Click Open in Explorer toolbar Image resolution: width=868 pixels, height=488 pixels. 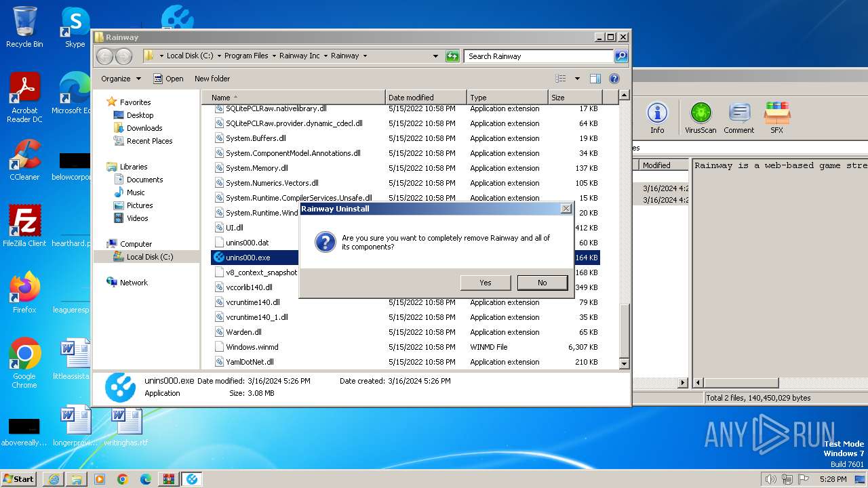pyautogui.click(x=168, y=79)
